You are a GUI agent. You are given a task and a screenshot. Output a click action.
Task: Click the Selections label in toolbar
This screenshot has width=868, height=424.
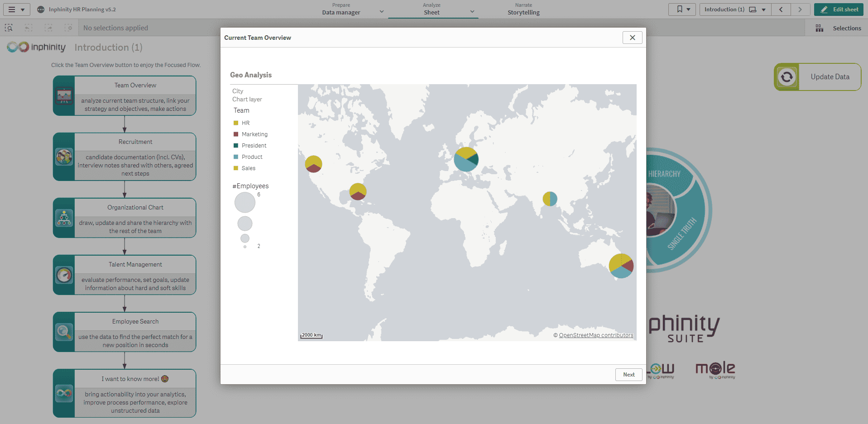(x=847, y=28)
